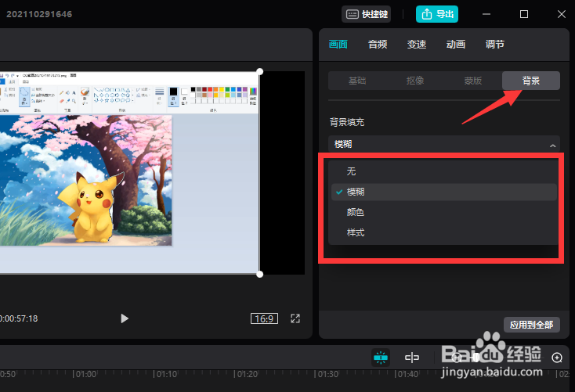
Task: Switch to the 画面 tab
Action: 338,45
